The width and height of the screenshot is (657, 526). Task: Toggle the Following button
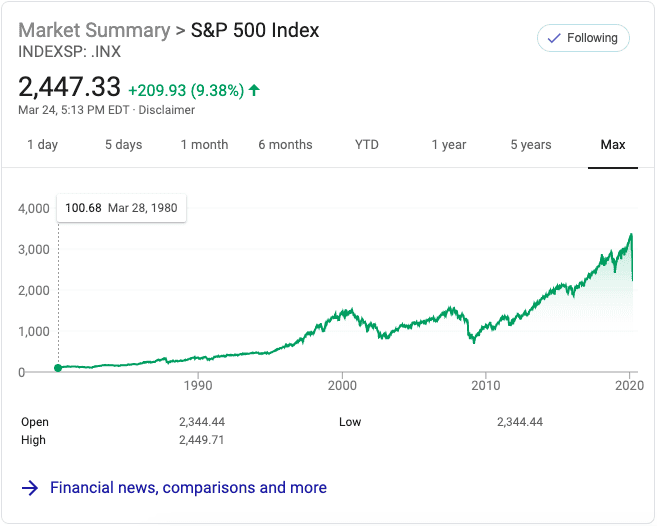click(583, 38)
